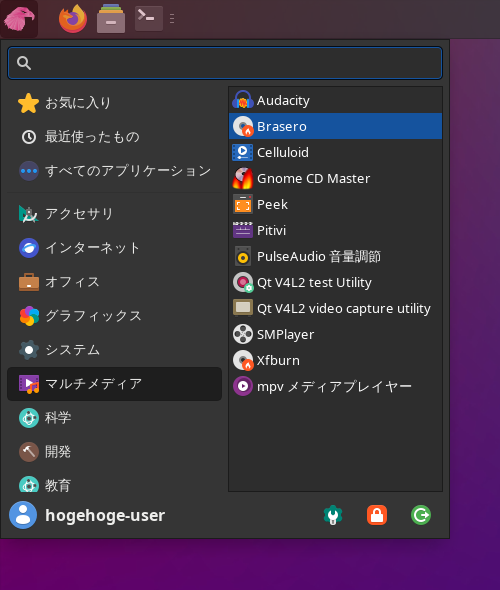Launch SMPlayer
This screenshot has height=590, width=500.
tap(335, 334)
